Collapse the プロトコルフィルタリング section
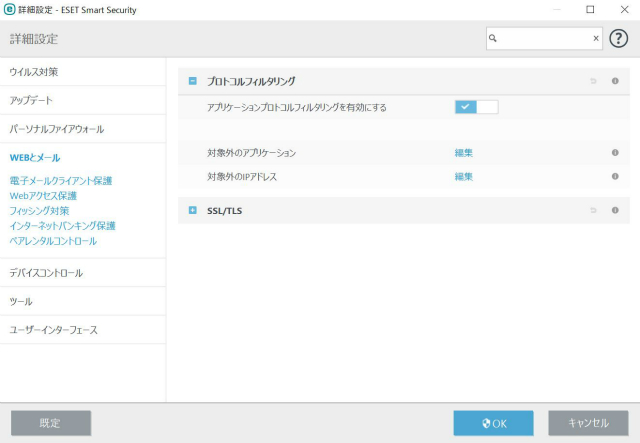This screenshot has height=443, width=640. [193, 81]
